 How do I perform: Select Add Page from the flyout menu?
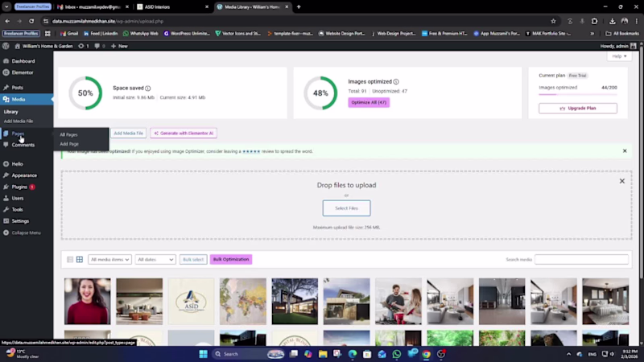click(69, 144)
